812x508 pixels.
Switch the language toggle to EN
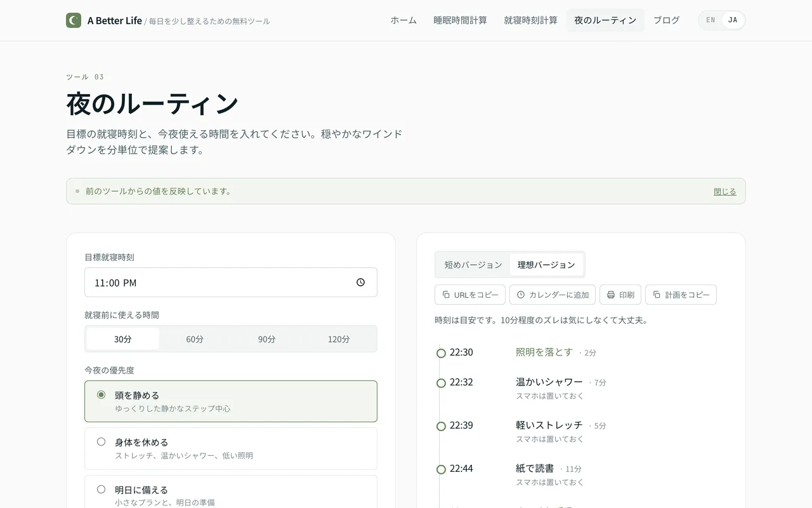710,20
